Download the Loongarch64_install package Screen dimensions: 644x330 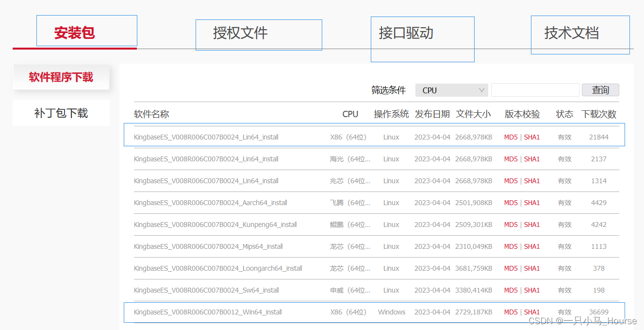coord(218,268)
